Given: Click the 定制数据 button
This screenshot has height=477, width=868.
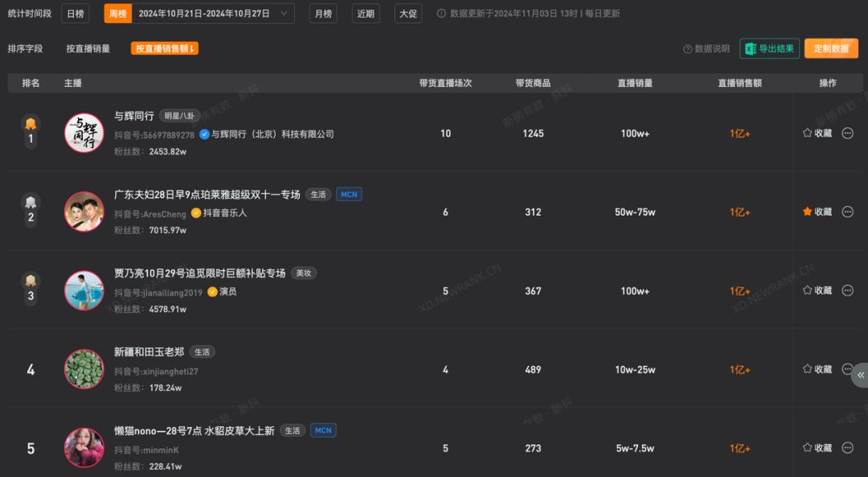Looking at the screenshot, I should [831, 48].
